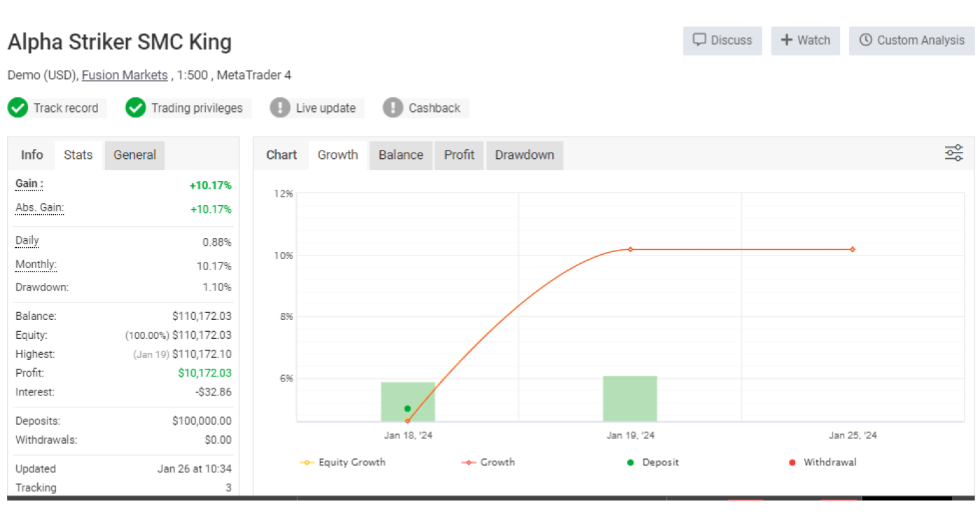Open Custom Analysis
The image size is (980, 525).
point(911,41)
